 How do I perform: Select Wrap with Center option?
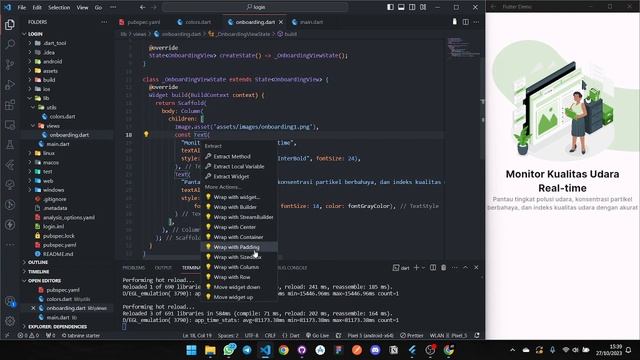pos(239,227)
